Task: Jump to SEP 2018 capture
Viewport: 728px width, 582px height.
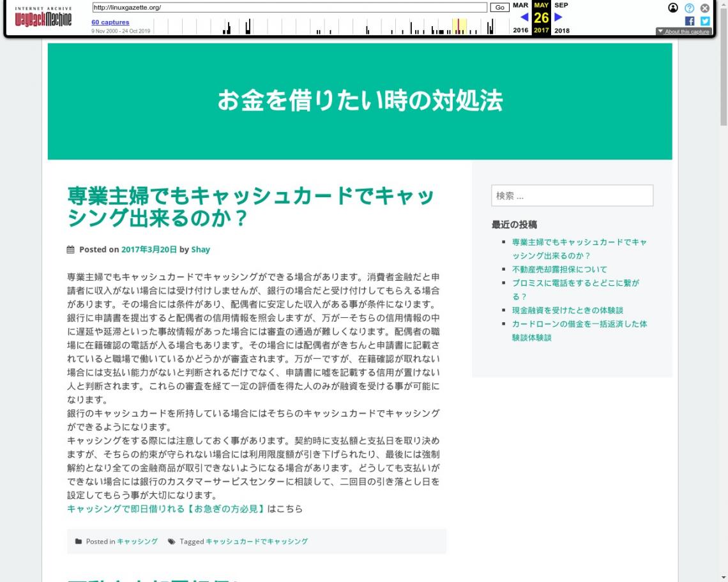Action: tap(561, 5)
